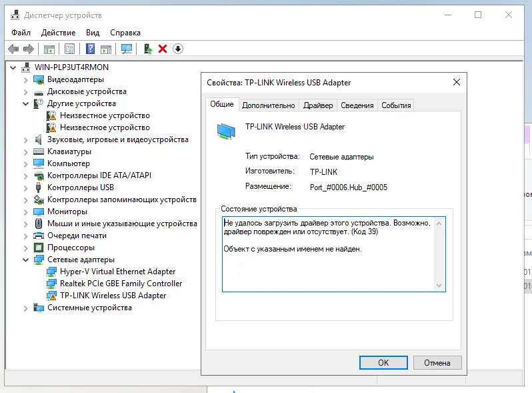Click the Мыши mouse category icon
Viewport: 532px width, 393px height.
39,224
